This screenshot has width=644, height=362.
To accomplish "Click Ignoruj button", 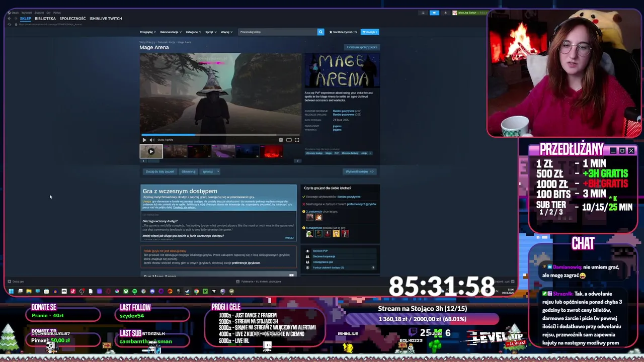I will tap(207, 171).
